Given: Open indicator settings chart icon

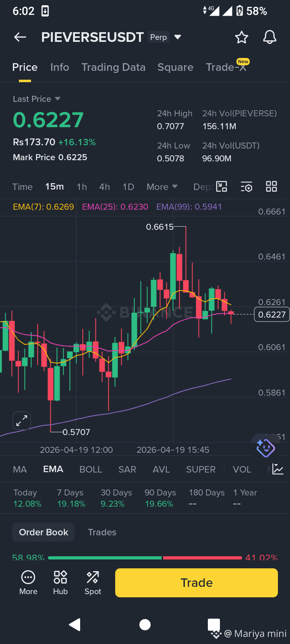Looking at the screenshot, I should 278,469.
